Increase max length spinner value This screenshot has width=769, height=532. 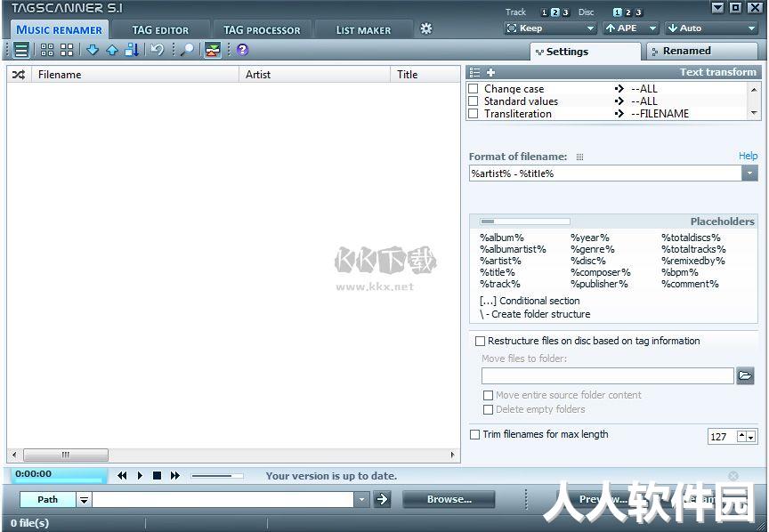[742, 435]
